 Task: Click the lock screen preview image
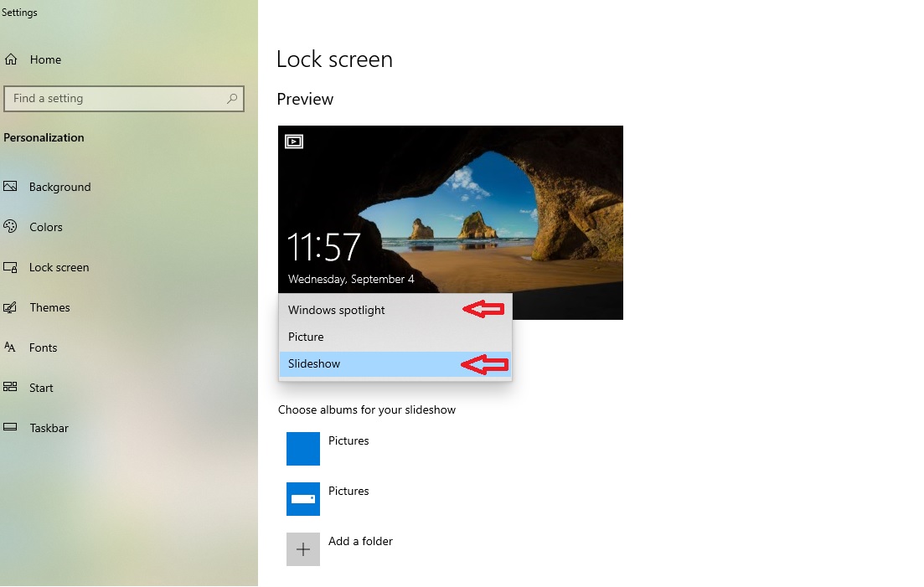point(450,223)
